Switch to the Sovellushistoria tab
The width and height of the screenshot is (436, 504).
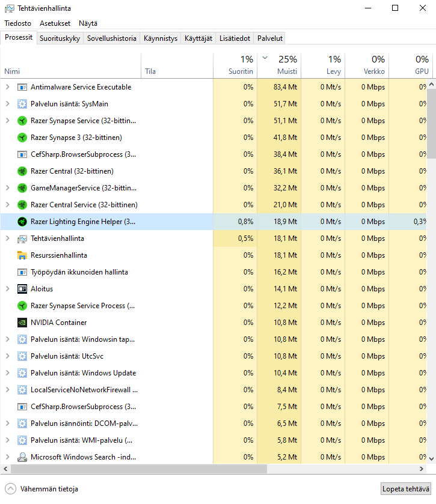coord(112,38)
